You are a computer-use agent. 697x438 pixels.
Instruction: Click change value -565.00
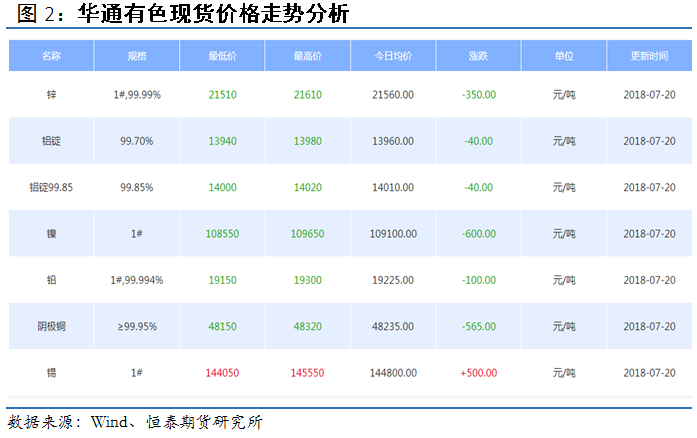point(479,326)
